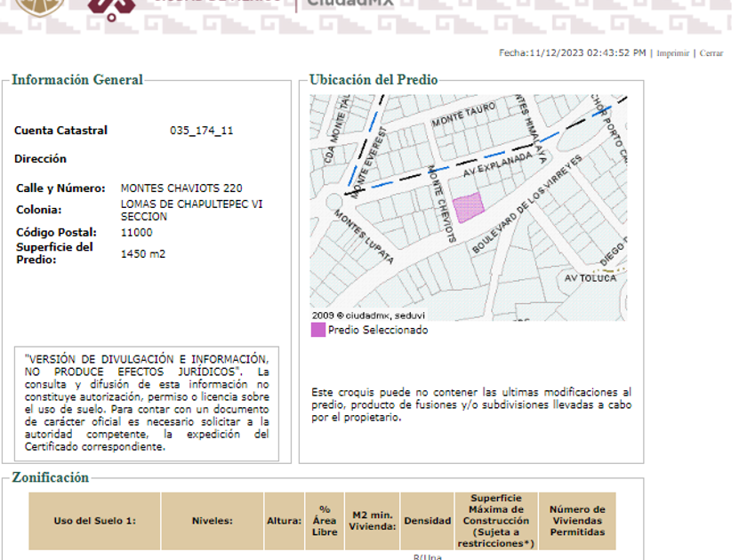Screen dimensions: 747x560
Task: Click the MONTE EVEREST street label on map
Action: [369, 163]
